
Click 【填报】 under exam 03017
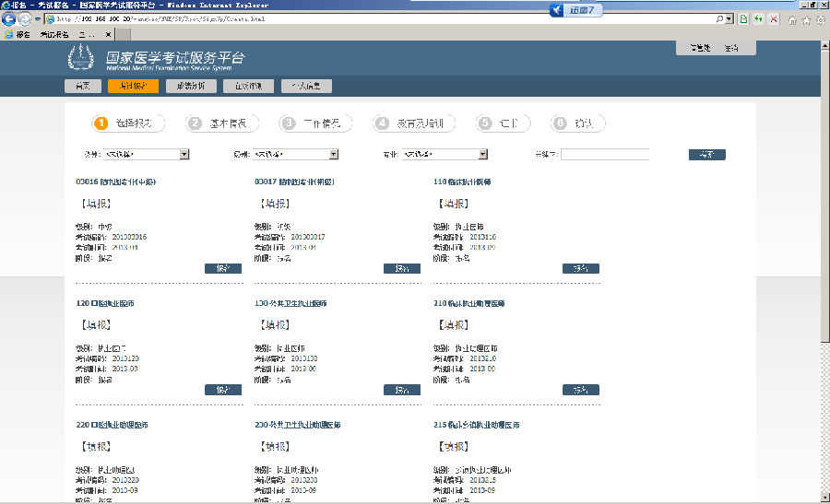275,204
